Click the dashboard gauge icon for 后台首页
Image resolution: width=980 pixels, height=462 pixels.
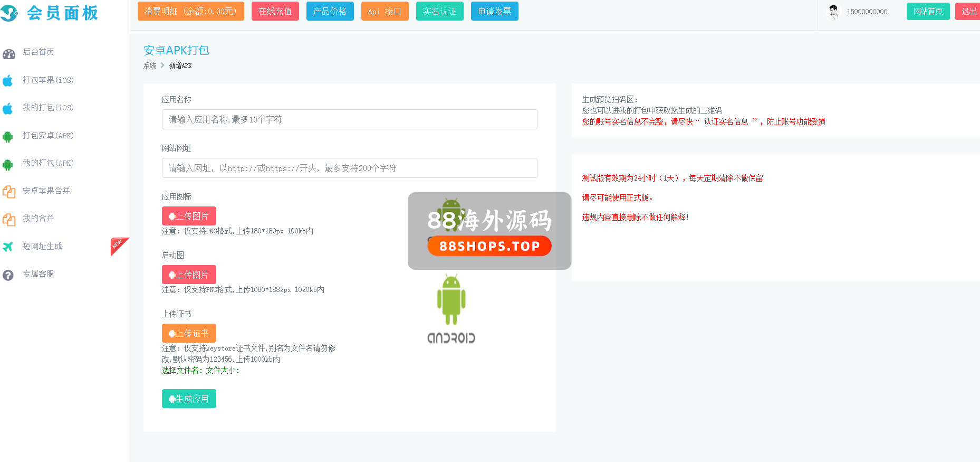click(9, 53)
